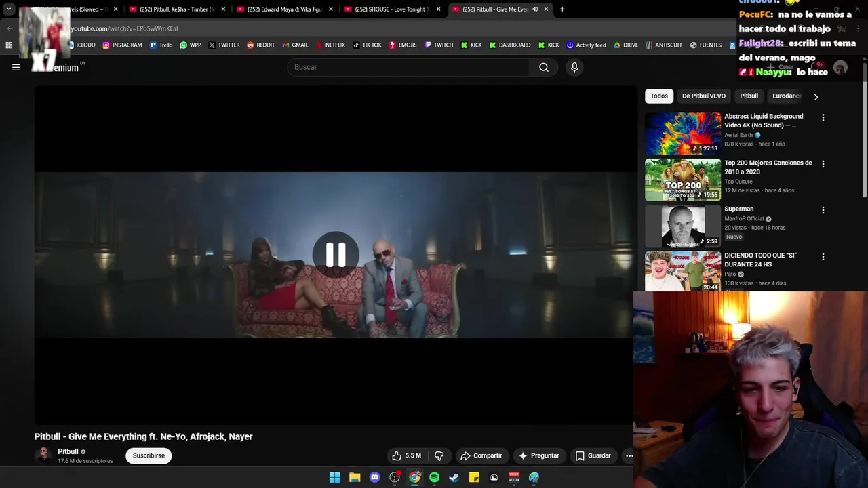Screen dimensions: 868x488
Task: Open a new browser tab with plus
Action: coord(562,9)
